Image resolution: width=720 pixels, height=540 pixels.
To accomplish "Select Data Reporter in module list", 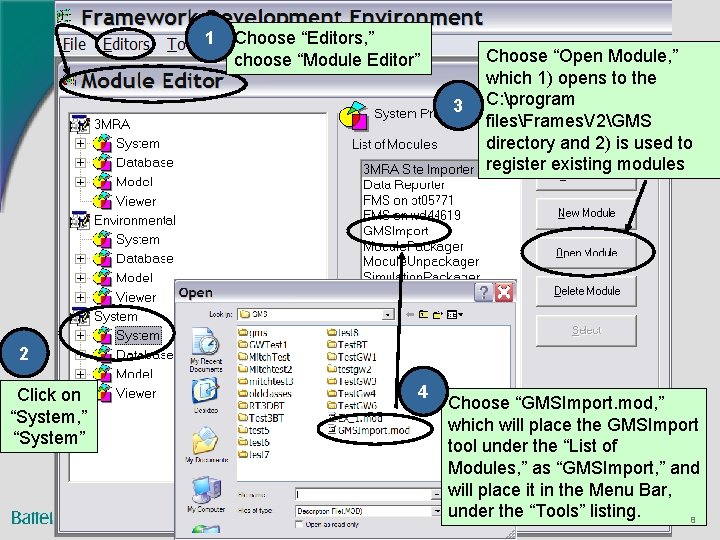I will tap(404, 185).
